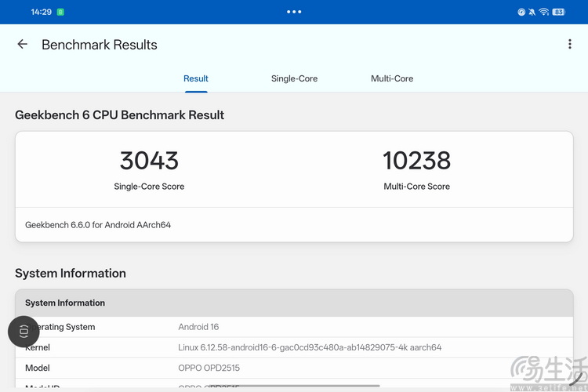Tap the Benchmark Results page title

click(x=100, y=45)
